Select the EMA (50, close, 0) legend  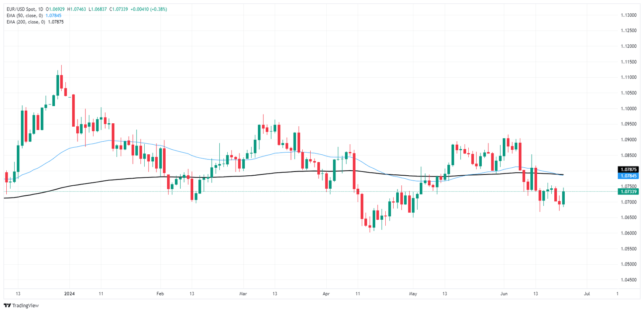pyautogui.click(x=25, y=16)
